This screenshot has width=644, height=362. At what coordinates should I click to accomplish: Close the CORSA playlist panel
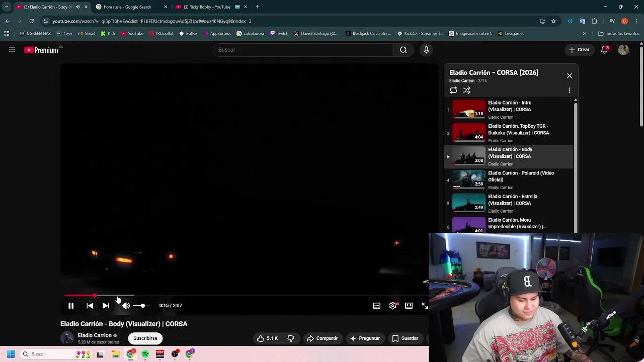570,76
